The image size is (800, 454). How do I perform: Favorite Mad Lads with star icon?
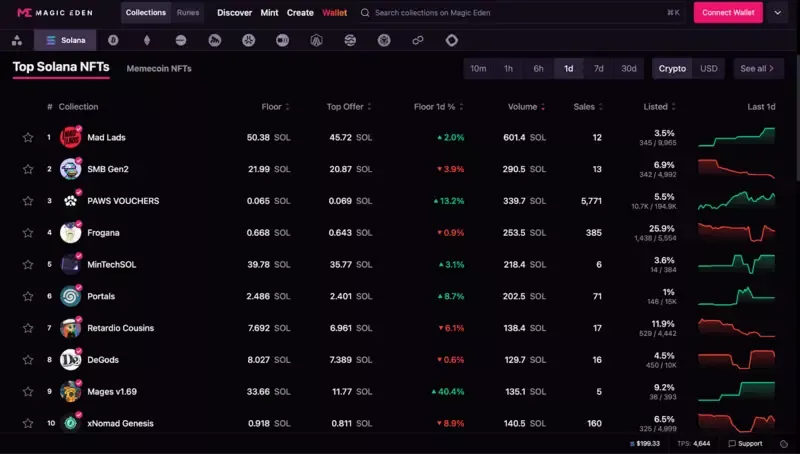pos(28,138)
